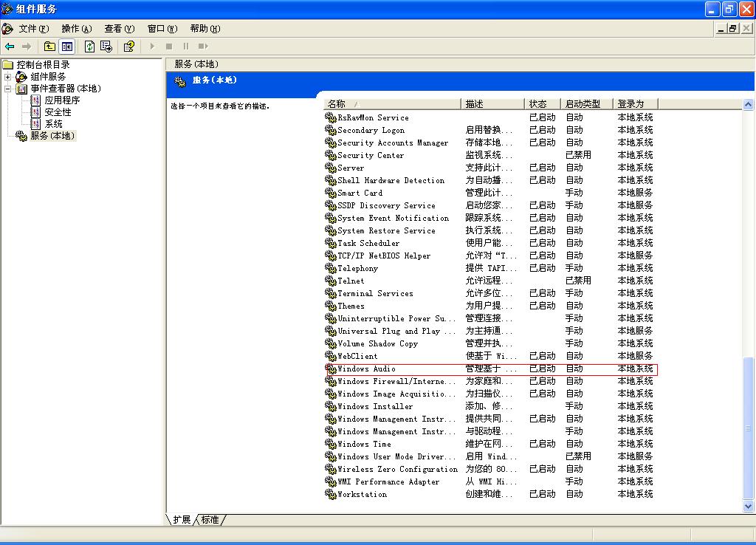756x545 pixels.
Task: Click the gear icon beside Telnet service
Action: 330,281
